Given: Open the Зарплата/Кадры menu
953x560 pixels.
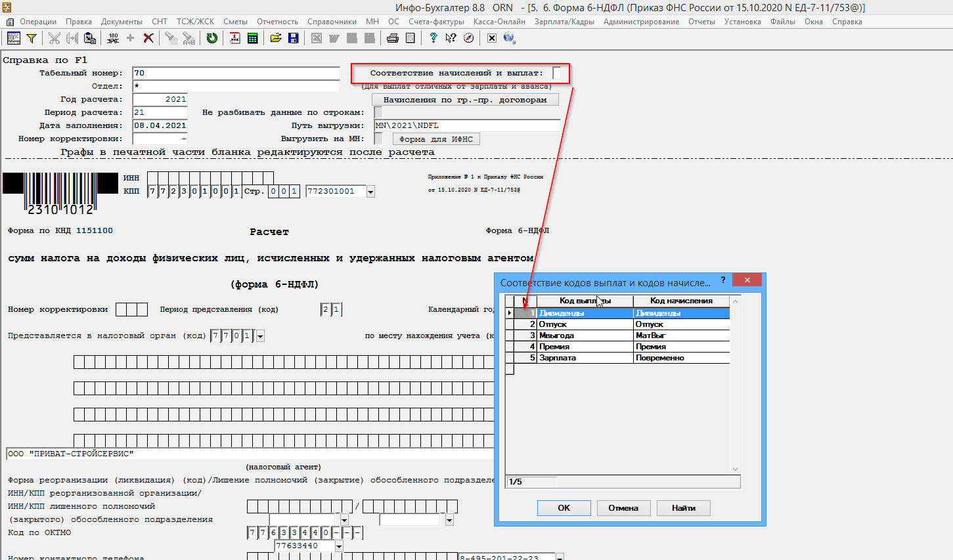Looking at the screenshot, I should click(x=564, y=22).
